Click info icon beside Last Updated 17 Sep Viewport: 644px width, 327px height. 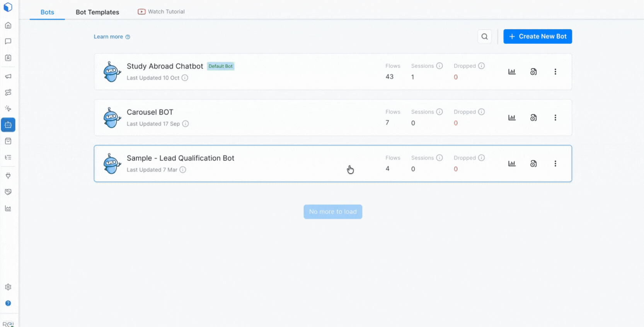pyautogui.click(x=186, y=124)
